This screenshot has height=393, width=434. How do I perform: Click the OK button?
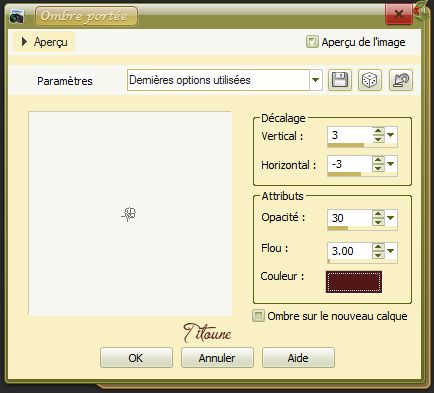(136, 358)
